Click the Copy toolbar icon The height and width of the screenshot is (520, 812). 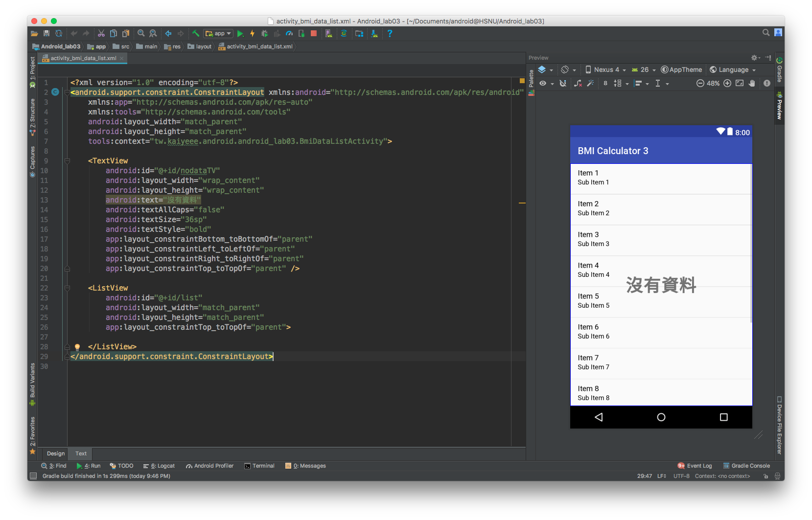click(x=114, y=34)
